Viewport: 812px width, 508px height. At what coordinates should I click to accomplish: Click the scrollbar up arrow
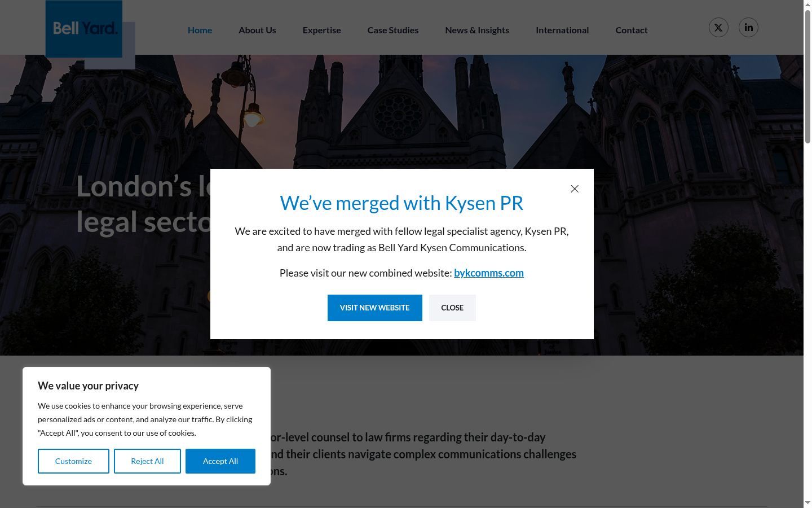coord(807,5)
